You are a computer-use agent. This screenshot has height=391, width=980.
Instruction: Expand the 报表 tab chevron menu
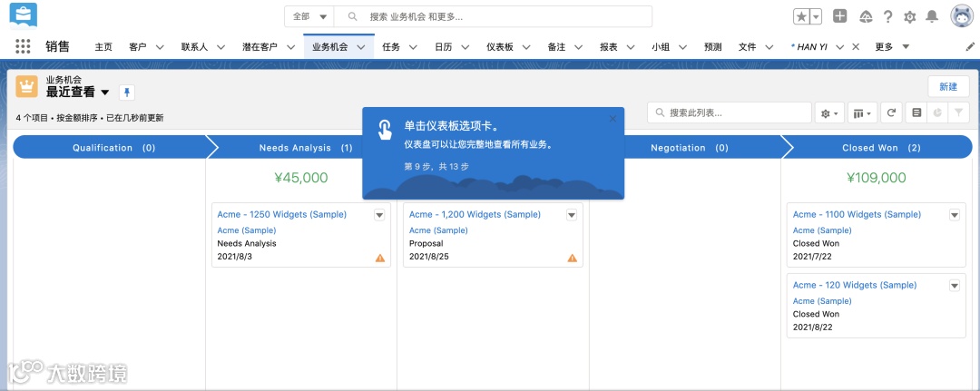(631, 47)
